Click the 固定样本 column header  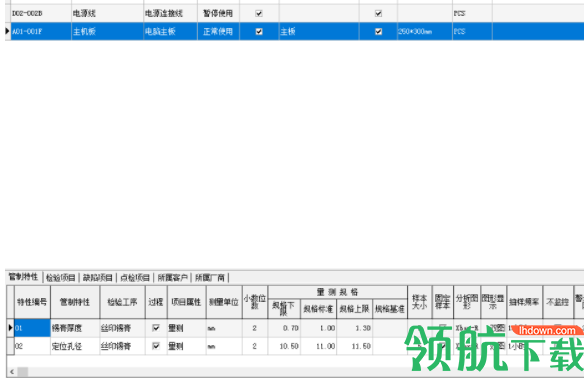[x=442, y=302]
